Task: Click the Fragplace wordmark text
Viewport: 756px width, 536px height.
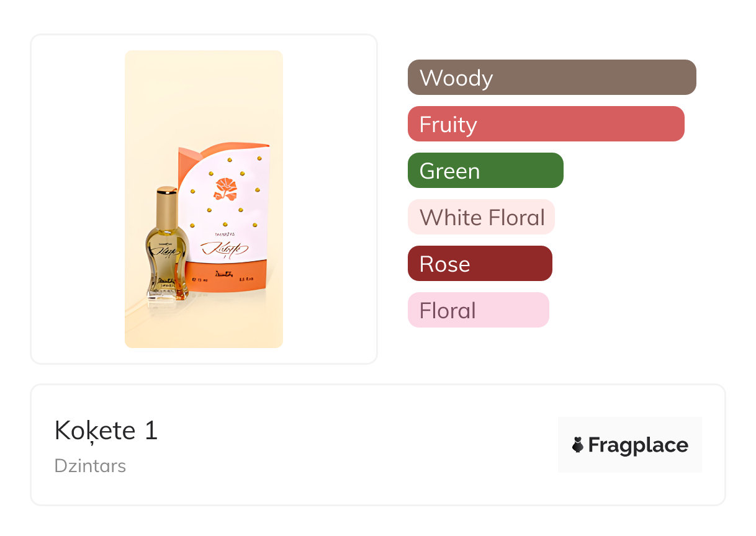Action: (x=637, y=445)
